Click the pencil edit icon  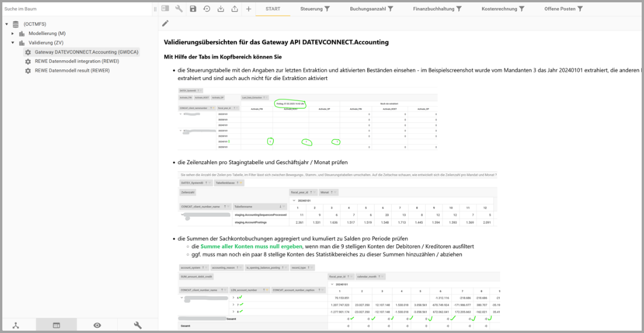(x=165, y=23)
